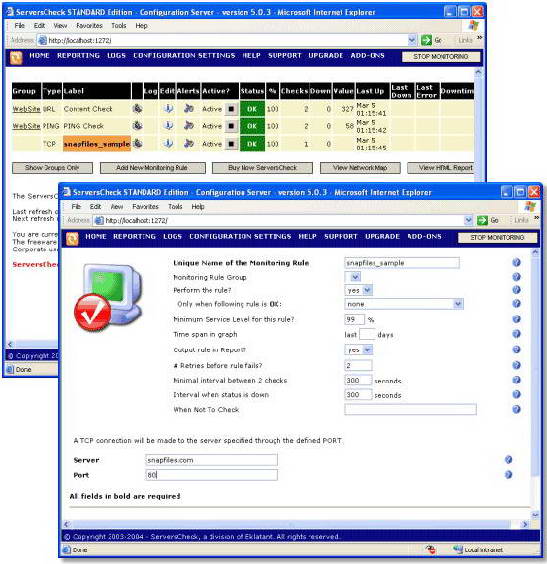Open help for Time span in graph

pyautogui.click(x=516, y=334)
